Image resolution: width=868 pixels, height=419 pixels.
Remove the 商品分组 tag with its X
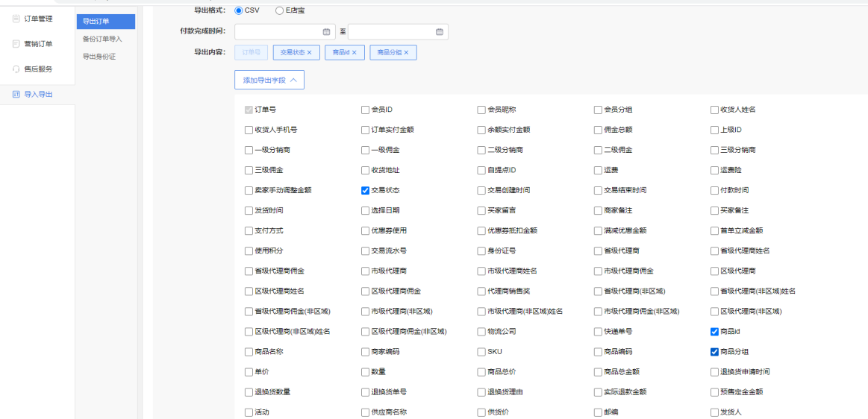tap(406, 53)
